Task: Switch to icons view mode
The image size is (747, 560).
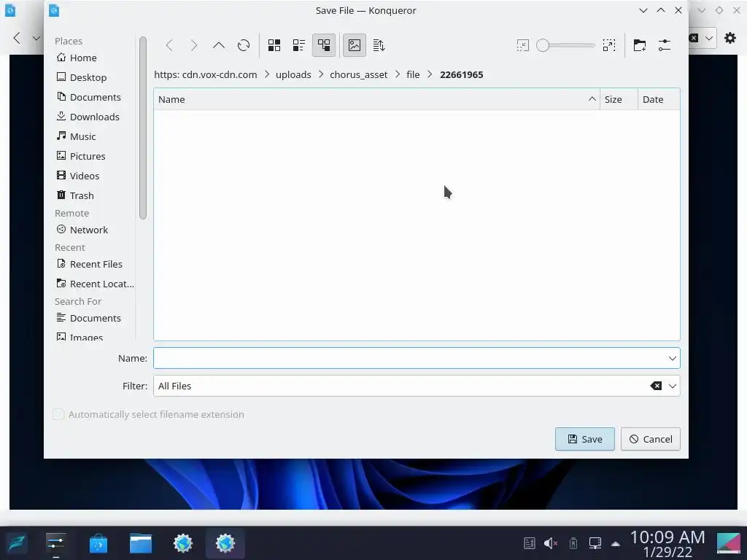Action: click(274, 46)
